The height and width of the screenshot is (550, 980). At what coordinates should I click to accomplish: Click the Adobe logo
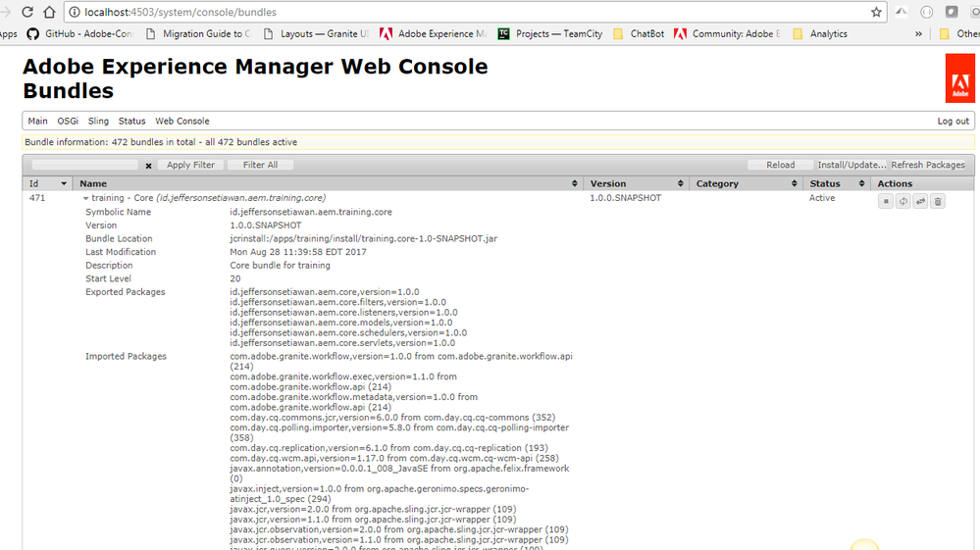pos(960,78)
